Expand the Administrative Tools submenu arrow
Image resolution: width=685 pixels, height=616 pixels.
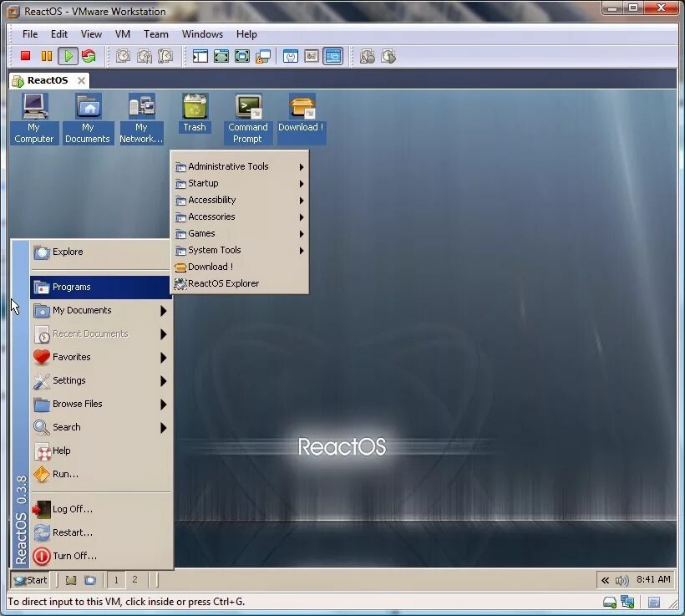(302, 167)
